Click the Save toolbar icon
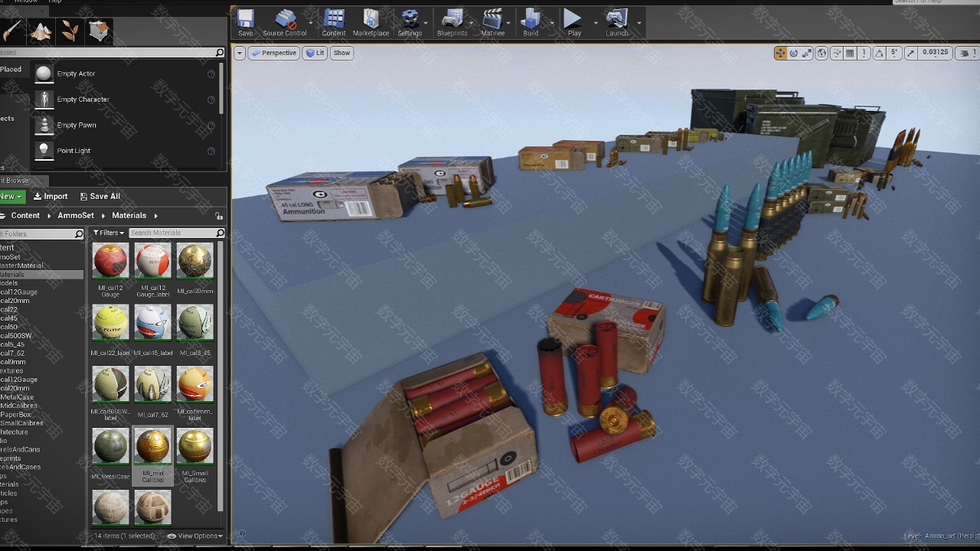 click(x=245, y=22)
